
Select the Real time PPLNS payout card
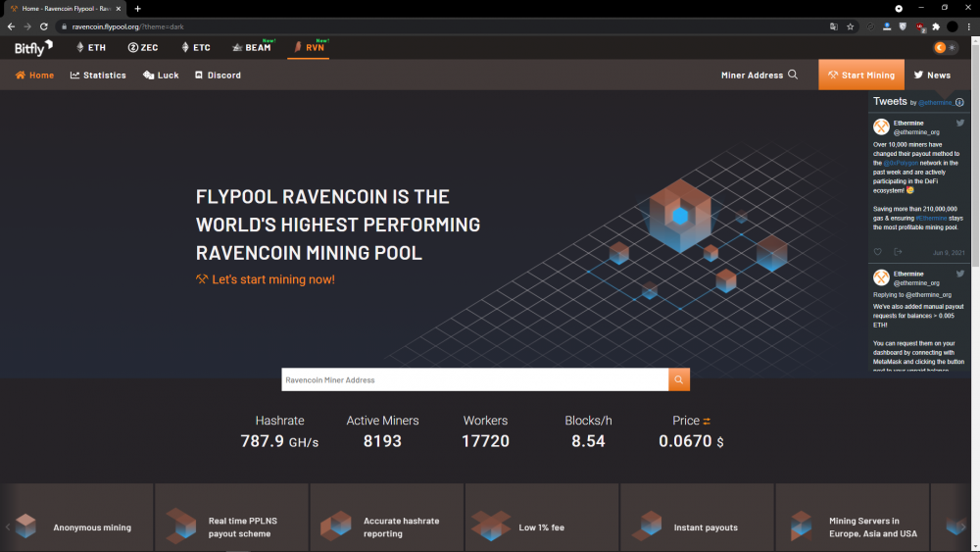point(232,518)
